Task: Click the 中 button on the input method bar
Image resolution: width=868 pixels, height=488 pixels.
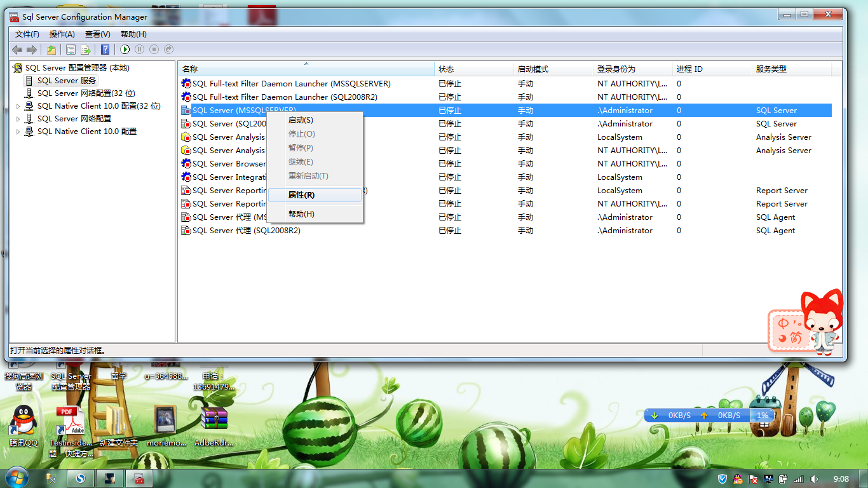Action: tap(783, 323)
